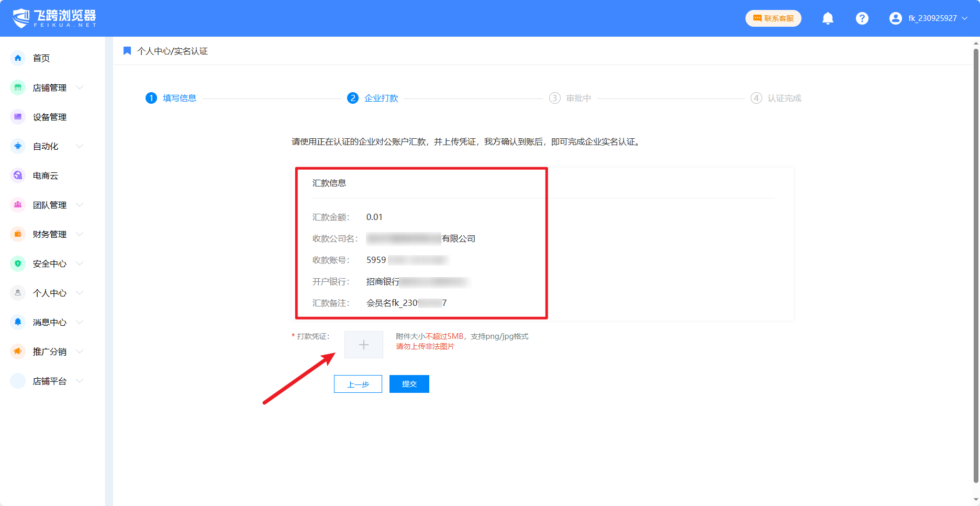Click the 设备管理 sidebar icon

coord(18,117)
